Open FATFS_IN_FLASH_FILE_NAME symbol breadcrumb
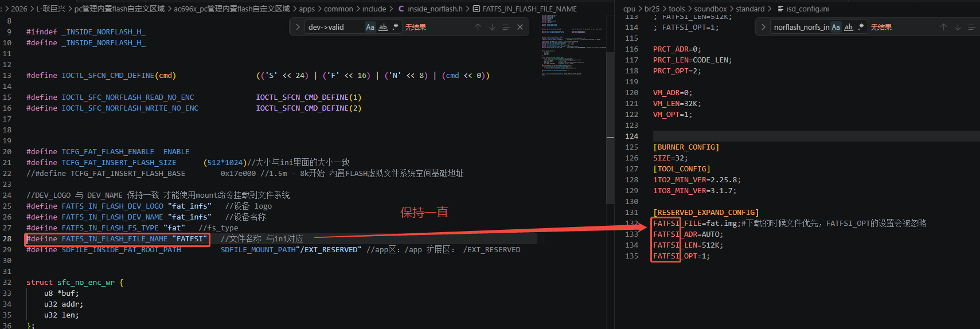Screen dimensions: 980x329 click(x=530, y=9)
